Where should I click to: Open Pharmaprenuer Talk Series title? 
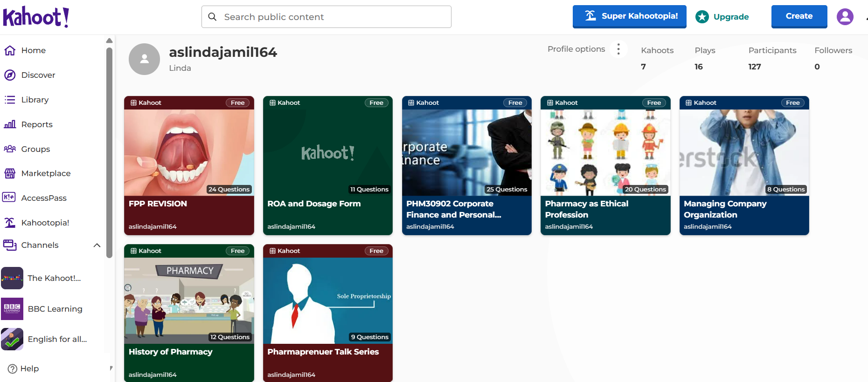323,352
